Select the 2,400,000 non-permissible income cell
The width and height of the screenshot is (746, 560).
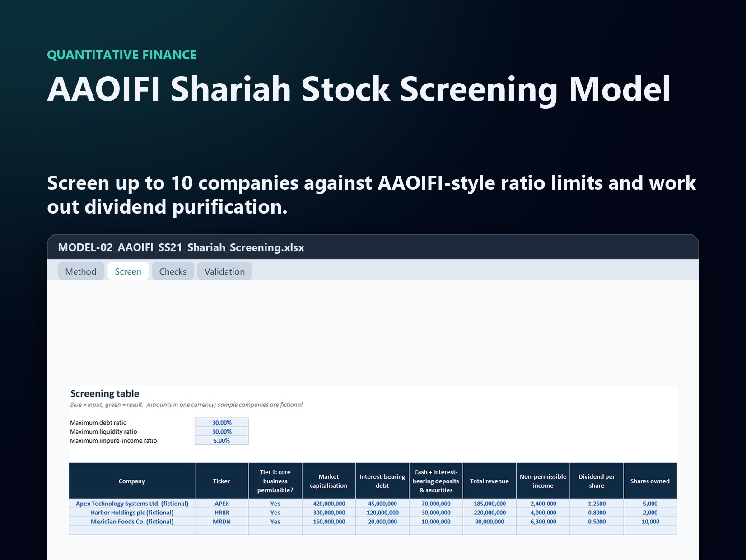(543, 504)
